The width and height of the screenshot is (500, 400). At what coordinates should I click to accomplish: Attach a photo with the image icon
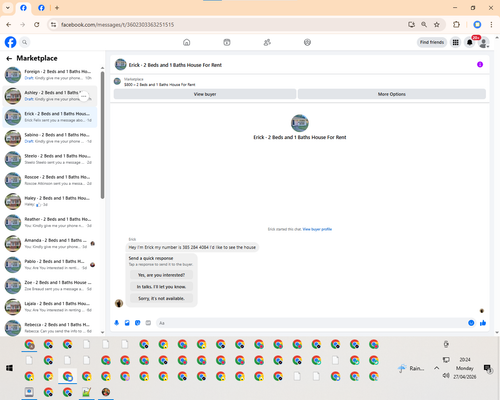pyautogui.click(x=127, y=323)
